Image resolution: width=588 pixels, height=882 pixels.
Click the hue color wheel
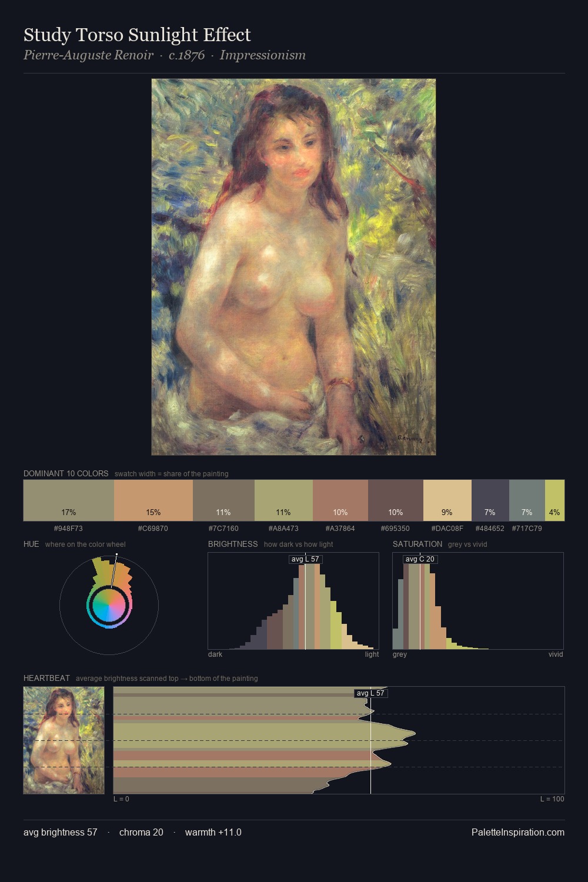click(109, 605)
